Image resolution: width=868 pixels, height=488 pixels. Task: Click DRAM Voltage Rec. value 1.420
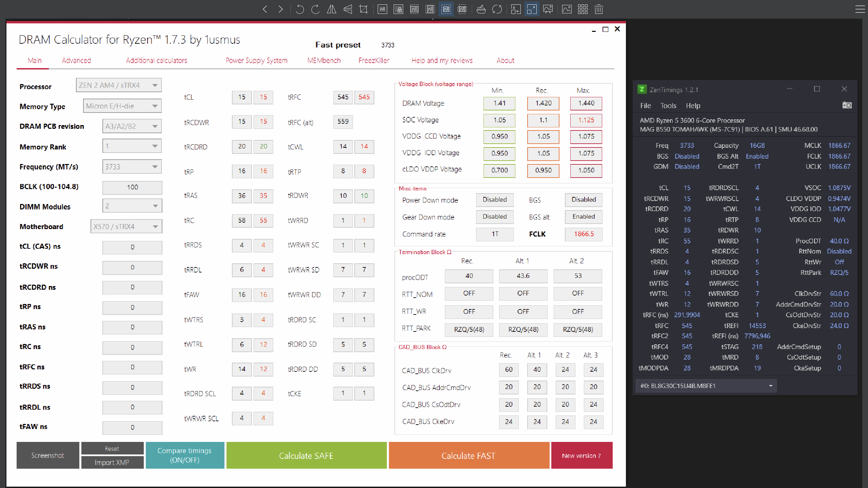click(543, 103)
